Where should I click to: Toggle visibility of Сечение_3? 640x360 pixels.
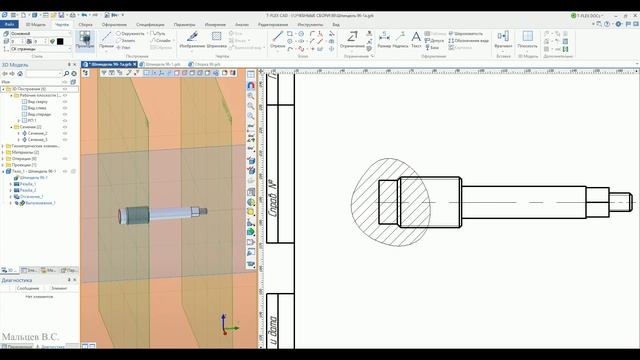[x=65, y=140]
